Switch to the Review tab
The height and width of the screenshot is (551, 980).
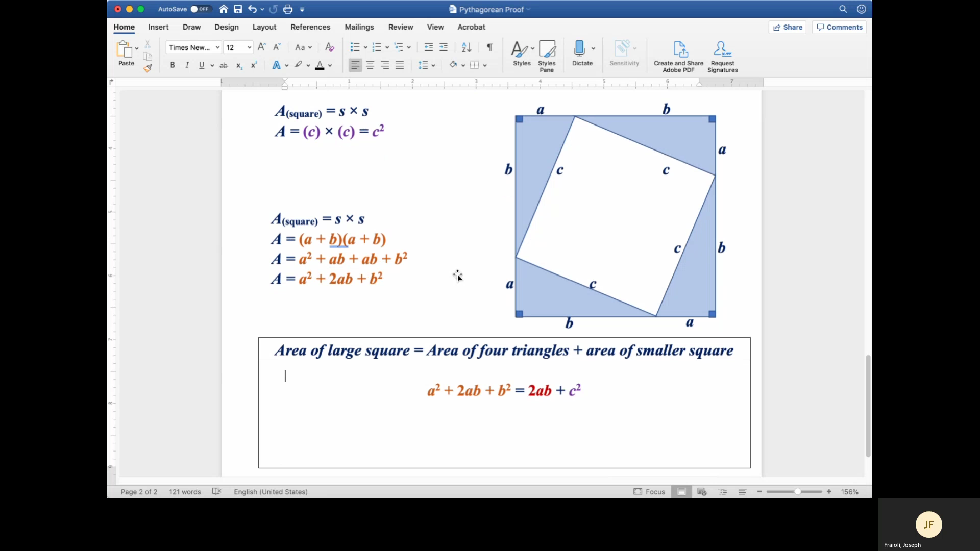click(x=400, y=27)
